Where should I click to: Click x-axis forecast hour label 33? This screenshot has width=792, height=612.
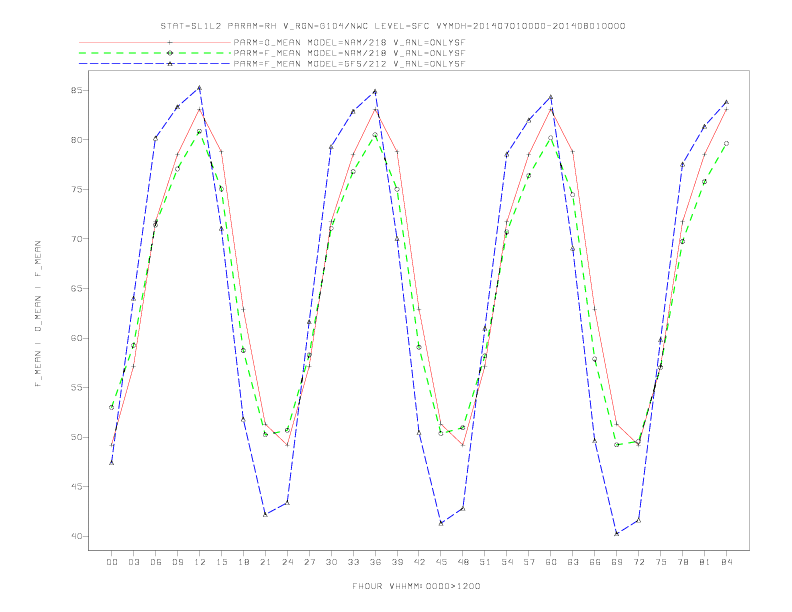(x=353, y=562)
